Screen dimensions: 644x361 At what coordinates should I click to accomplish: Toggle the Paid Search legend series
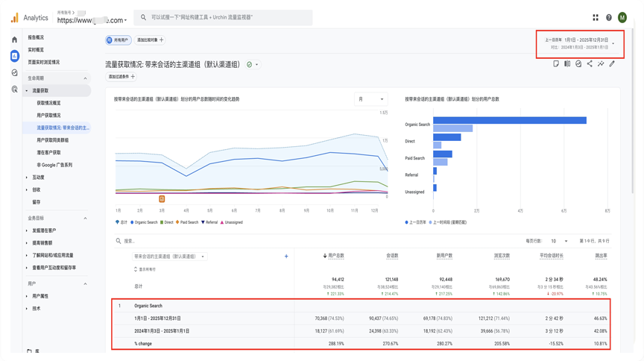(187, 222)
